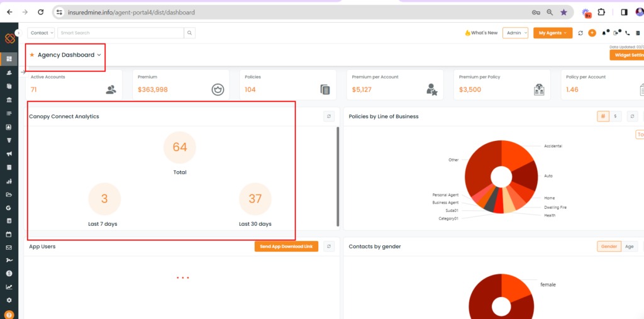Screen dimensions: 644x319
Task: Refresh the Policies by Line of Business widget
Action: tap(633, 116)
